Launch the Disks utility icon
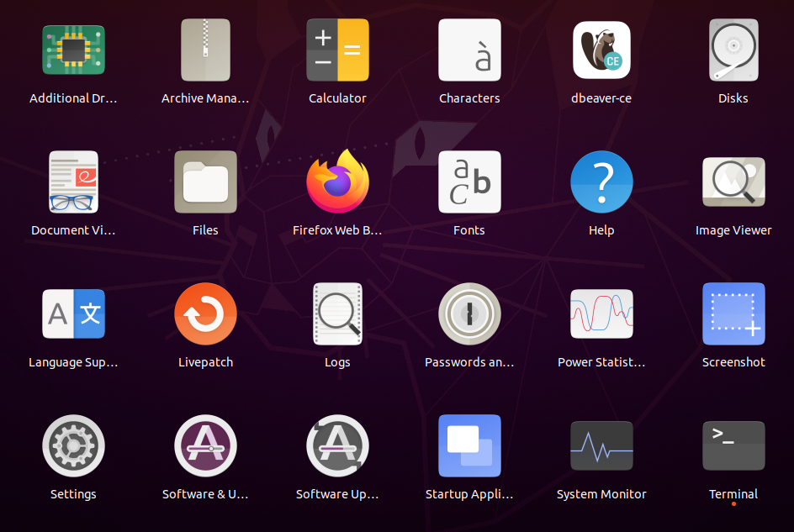This screenshot has height=532, width=794. coord(733,50)
